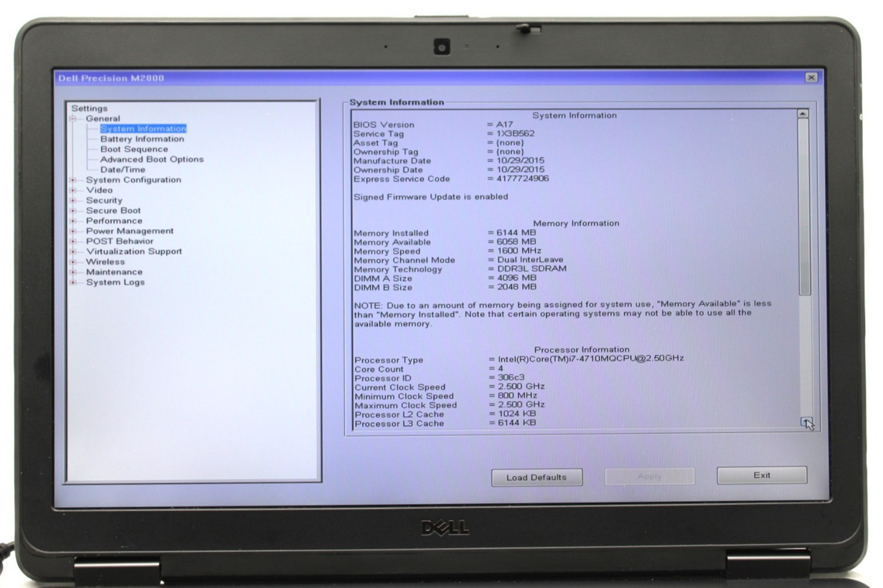Image resolution: width=883 pixels, height=588 pixels.
Task: Click the Memory Information heading
Action: point(576,223)
